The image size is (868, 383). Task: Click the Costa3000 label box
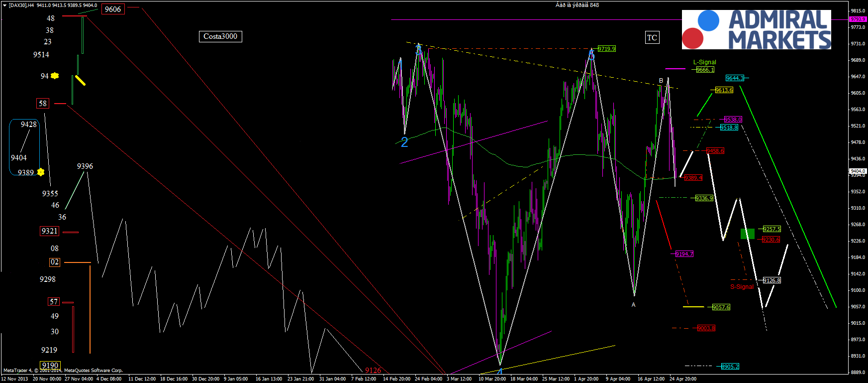(220, 36)
